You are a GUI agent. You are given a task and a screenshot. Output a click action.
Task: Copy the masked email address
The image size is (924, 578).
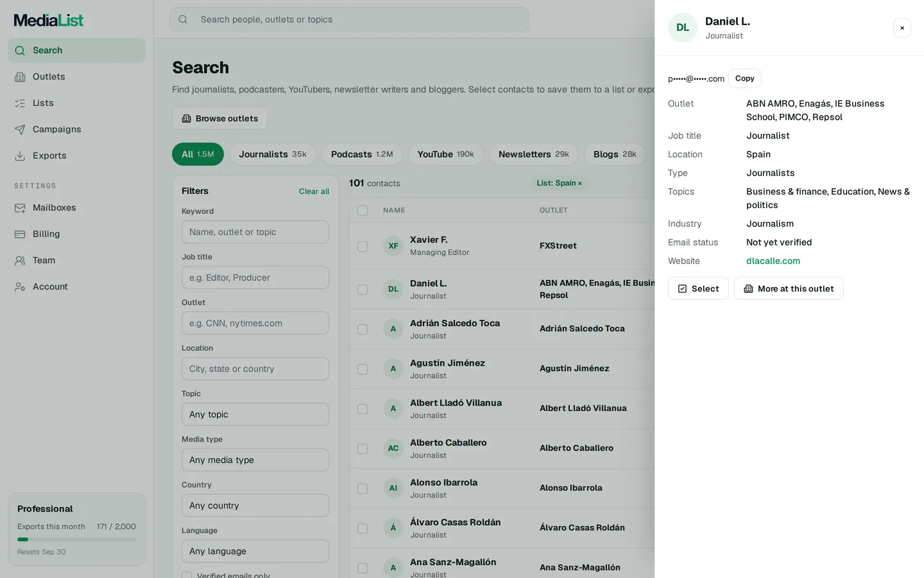[744, 78]
